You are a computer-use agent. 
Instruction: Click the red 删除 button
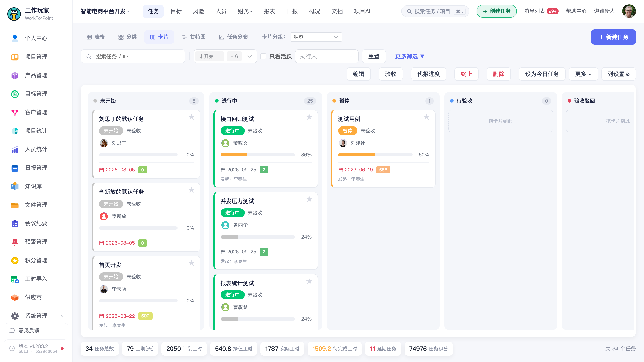(498, 74)
